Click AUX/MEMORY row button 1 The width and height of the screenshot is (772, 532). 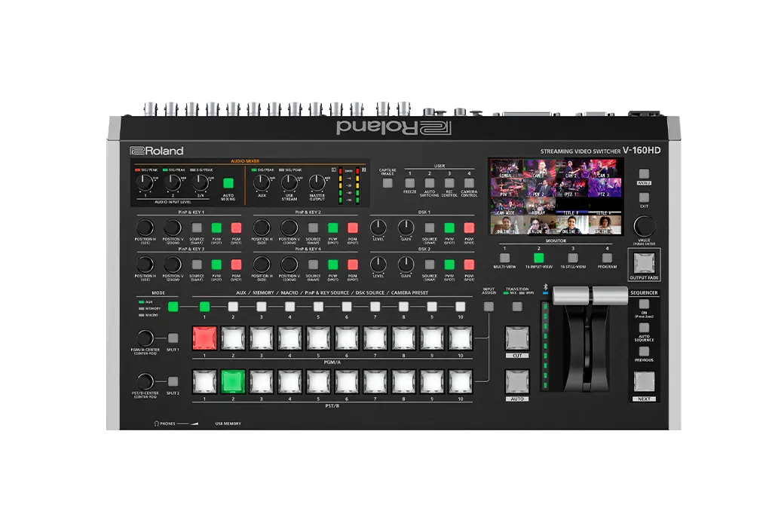click(x=204, y=307)
